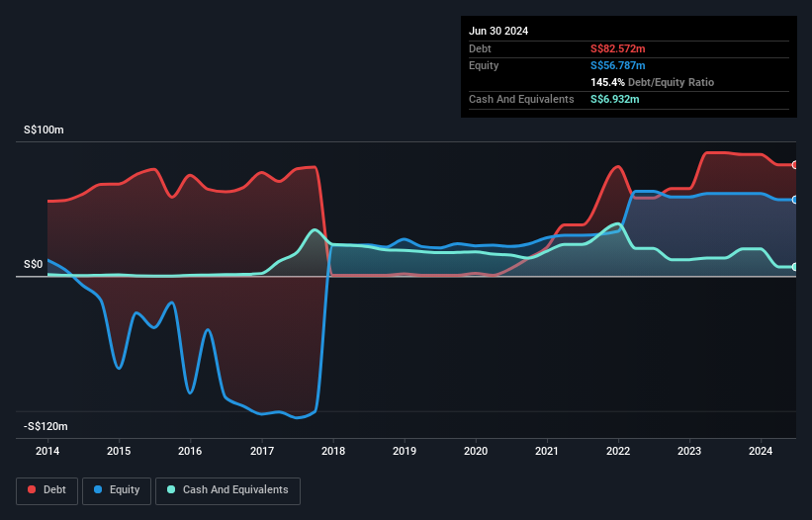Click the 2022 x-axis label

pos(618,451)
